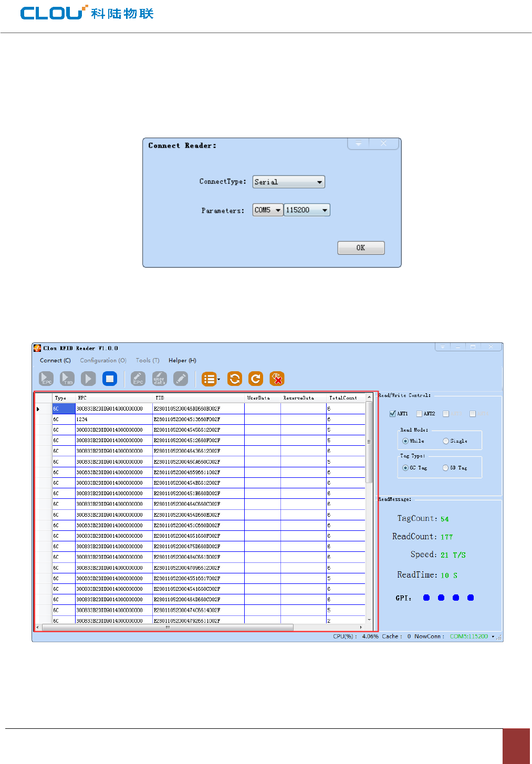Click the Speed value 21 T/S
This screenshot has width=532, height=764.
[x=453, y=555]
